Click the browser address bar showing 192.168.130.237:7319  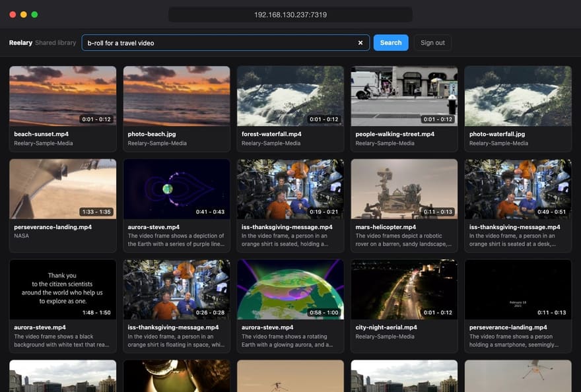coord(290,15)
